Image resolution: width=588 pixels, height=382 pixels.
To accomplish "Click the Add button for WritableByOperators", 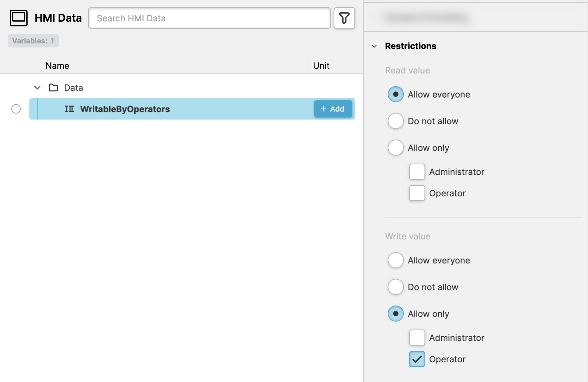I will (x=333, y=109).
